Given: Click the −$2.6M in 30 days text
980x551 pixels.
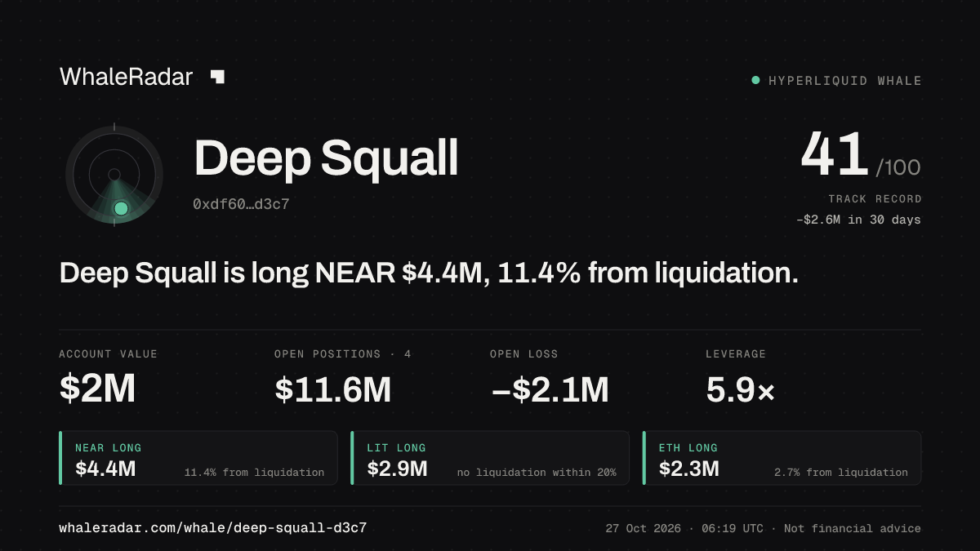Looking at the screenshot, I should [x=858, y=220].
